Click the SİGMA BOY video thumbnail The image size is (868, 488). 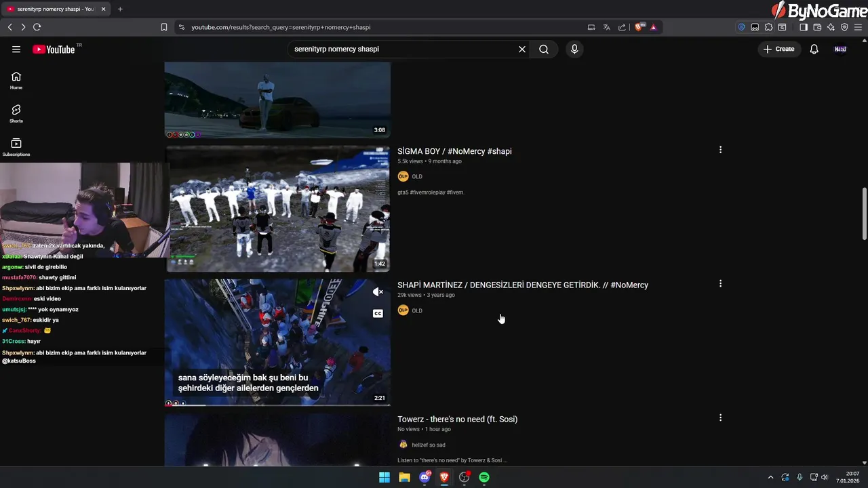point(277,209)
